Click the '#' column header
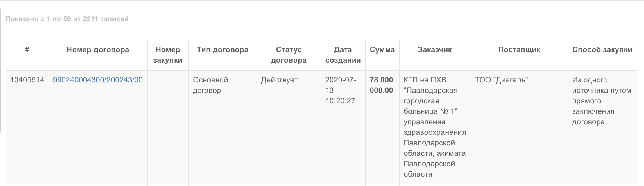644x186 pixels. (x=27, y=49)
